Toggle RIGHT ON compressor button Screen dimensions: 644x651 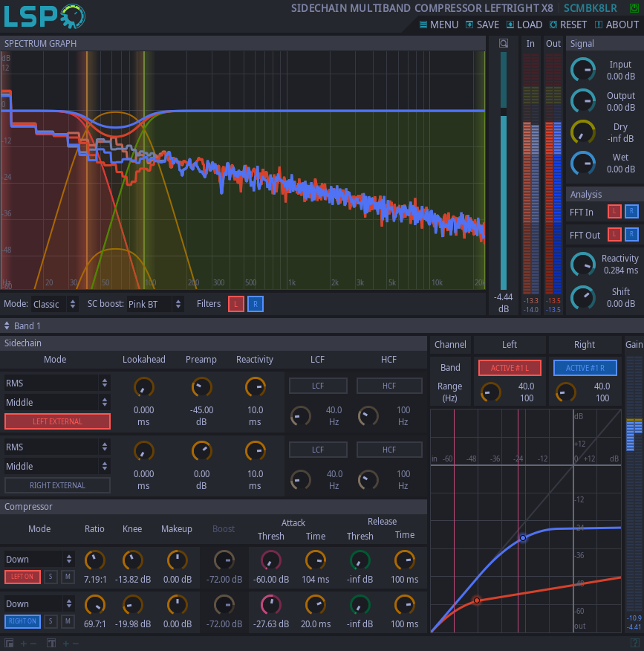click(x=22, y=621)
